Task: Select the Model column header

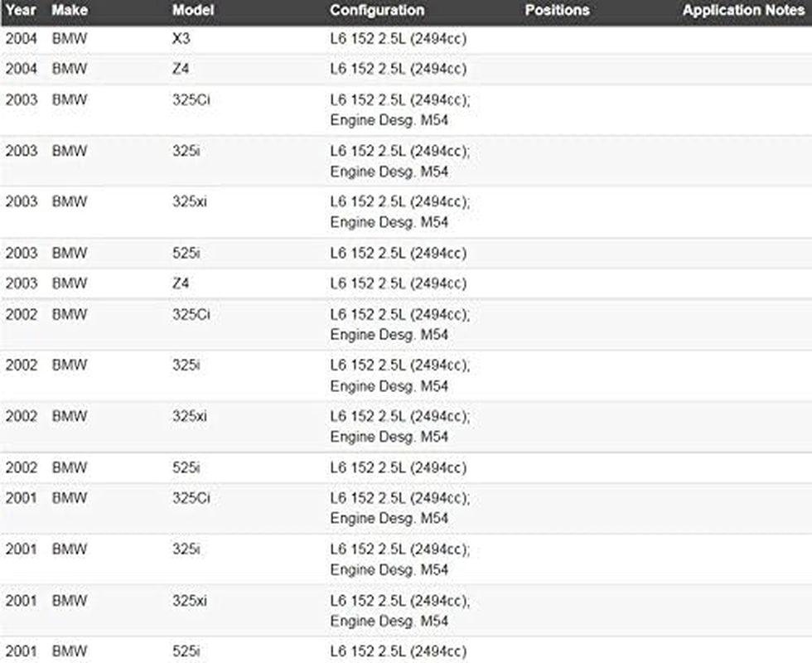Action: coord(192,11)
